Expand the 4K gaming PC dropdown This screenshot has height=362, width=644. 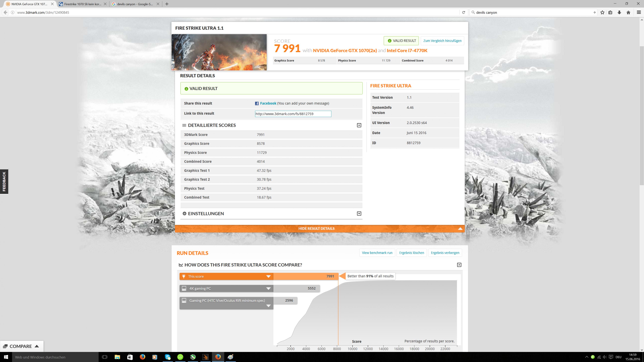pyautogui.click(x=268, y=288)
